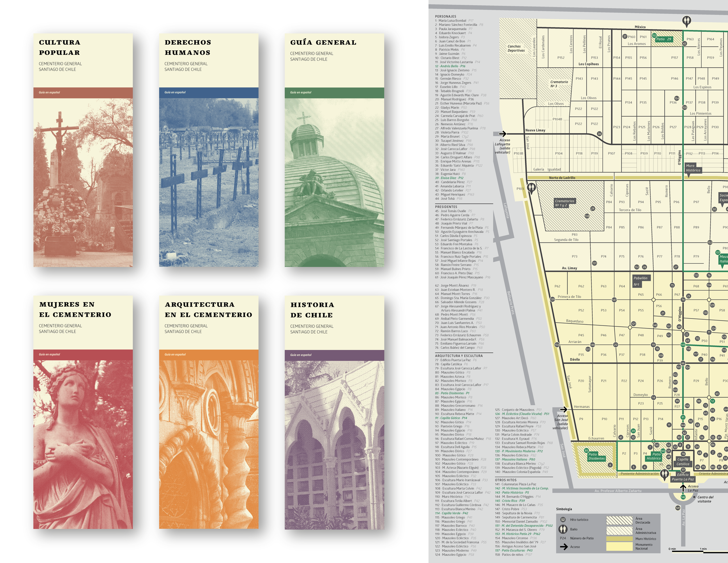This screenshot has width=728, height=563.
Task: Click the Capilla Católica map label
Action: [x=683, y=462]
